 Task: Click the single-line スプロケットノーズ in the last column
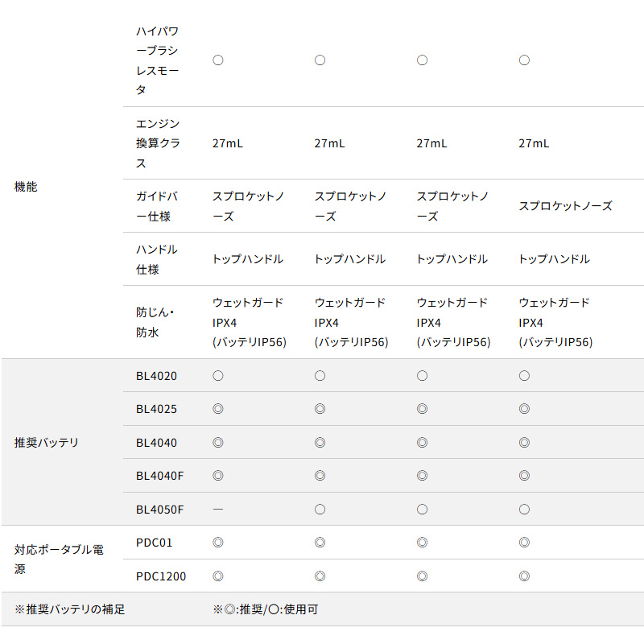(565, 206)
